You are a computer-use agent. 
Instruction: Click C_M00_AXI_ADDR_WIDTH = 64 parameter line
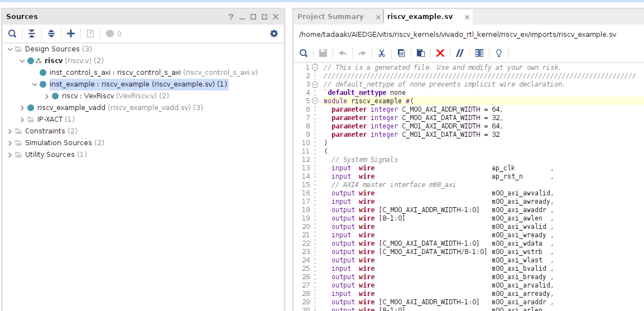pos(417,109)
